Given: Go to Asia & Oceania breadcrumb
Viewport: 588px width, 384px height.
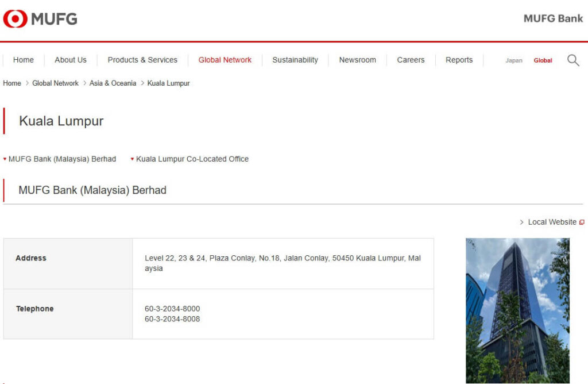Looking at the screenshot, I should point(113,83).
